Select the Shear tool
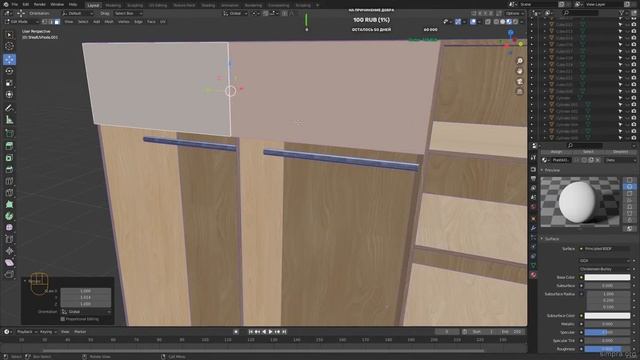640x360 pixels. point(9,262)
